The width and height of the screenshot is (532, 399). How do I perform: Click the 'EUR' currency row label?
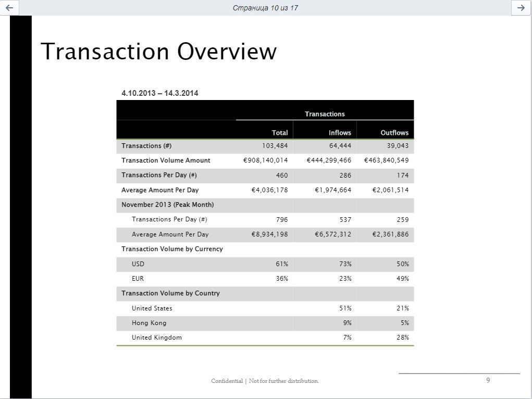[138, 279]
